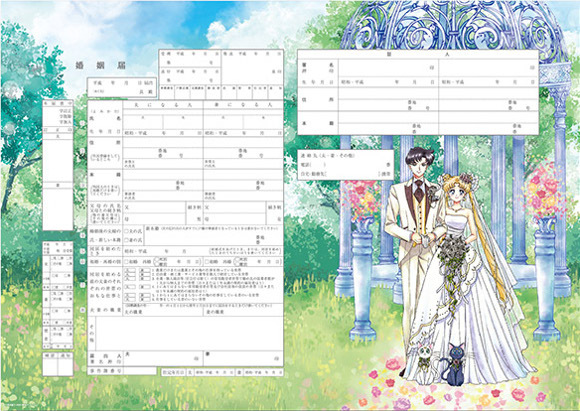Click the wife's 世帯主 name field
The width and height of the screenshot is (580, 411).
243,164
